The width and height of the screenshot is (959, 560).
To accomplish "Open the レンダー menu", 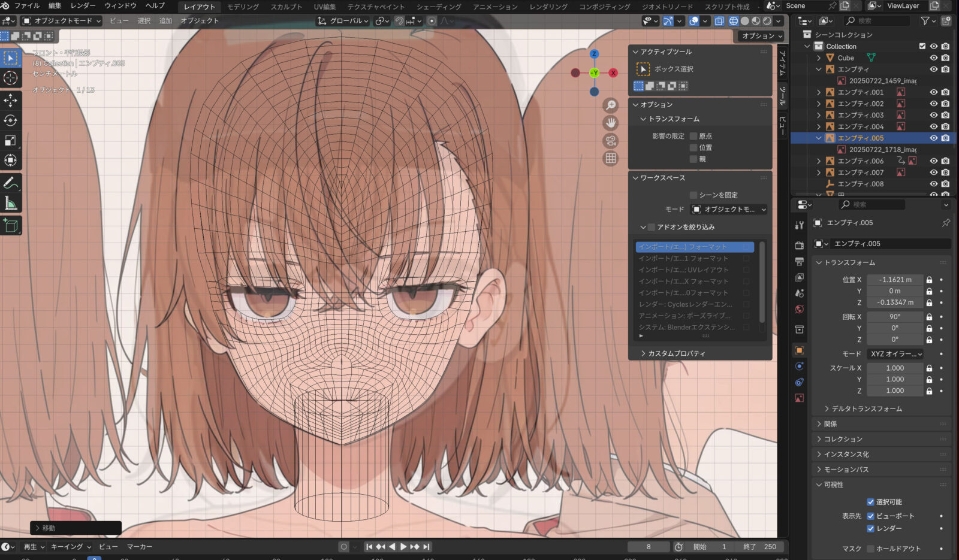I will click(x=83, y=5).
